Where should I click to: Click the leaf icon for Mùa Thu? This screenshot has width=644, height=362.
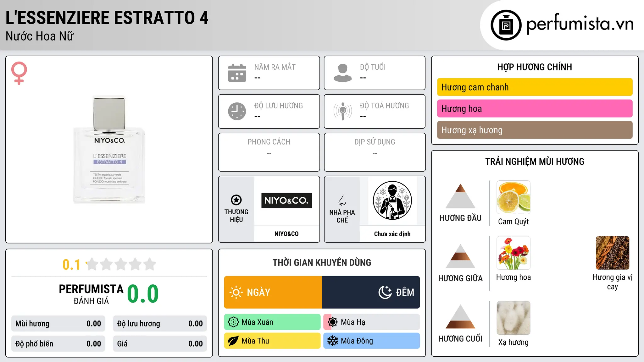tap(233, 341)
